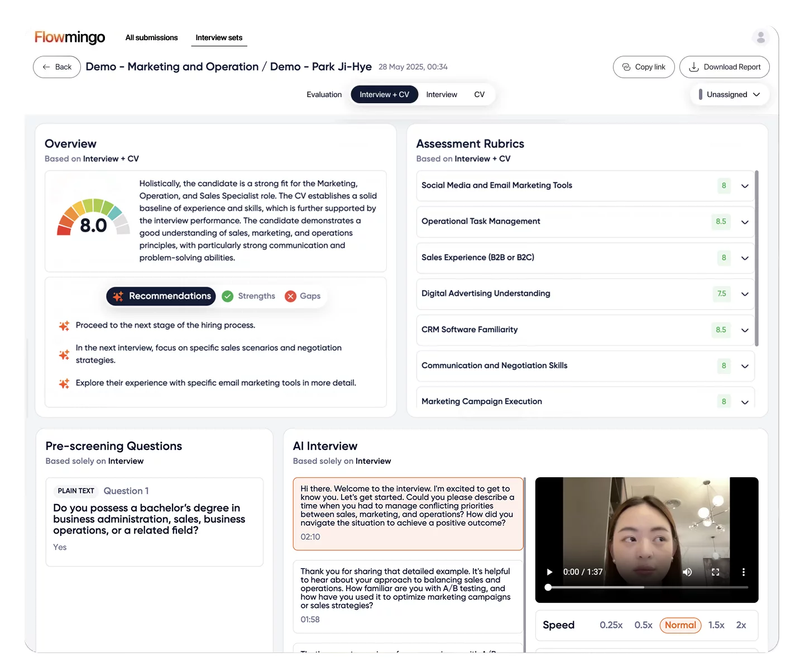This screenshot has width=800, height=672.
Task: Click the 02:10 timestamp
Action: [x=310, y=537]
